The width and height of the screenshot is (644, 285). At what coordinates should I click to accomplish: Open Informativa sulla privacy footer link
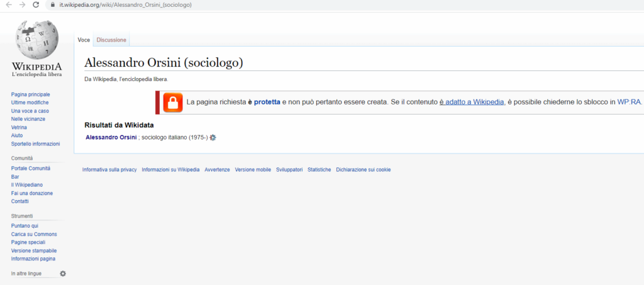point(109,170)
